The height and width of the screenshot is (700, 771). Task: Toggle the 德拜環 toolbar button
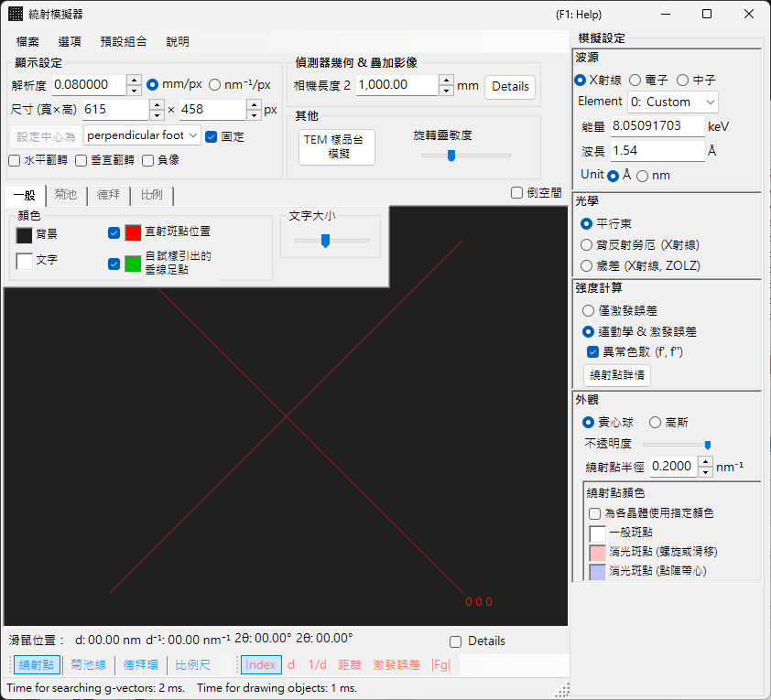[141, 664]
